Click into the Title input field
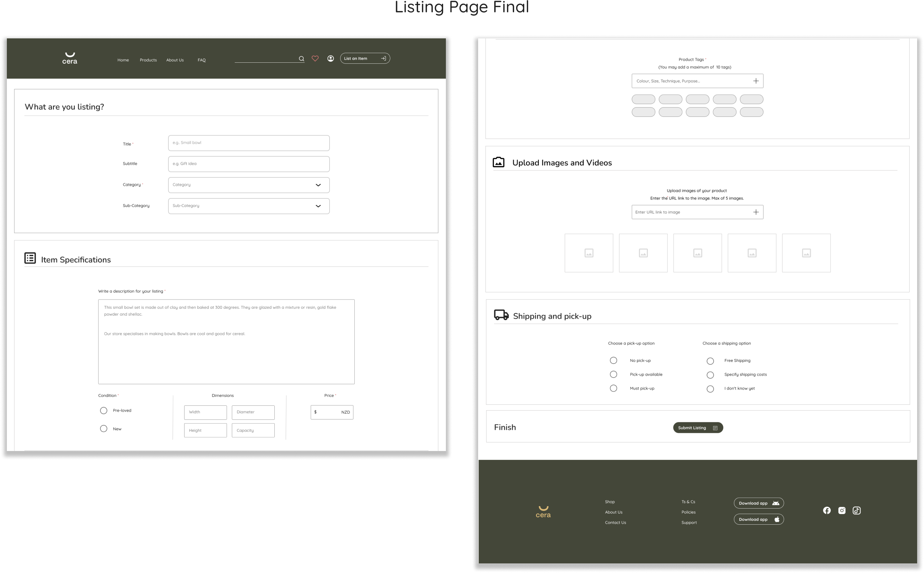924x573 pixels. point(249,143)
